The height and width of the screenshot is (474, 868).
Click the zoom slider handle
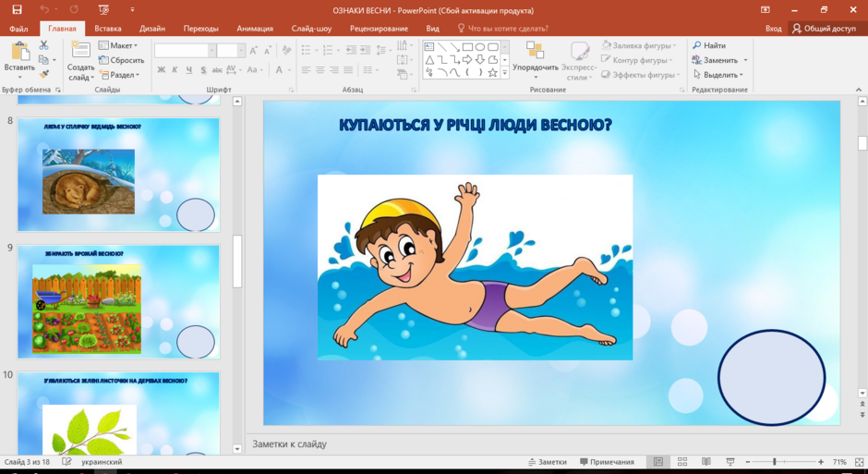(774, 461)
